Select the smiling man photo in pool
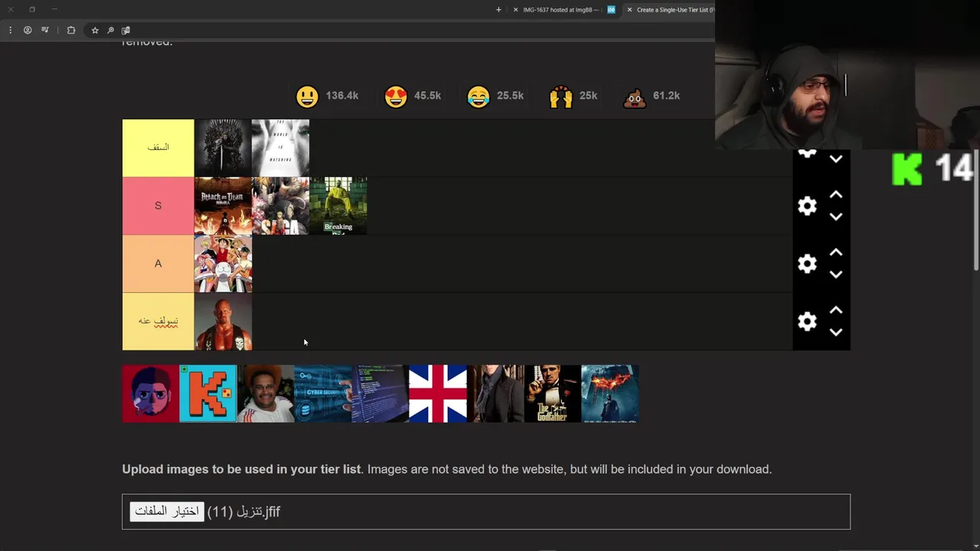This screenshot has height=551, width=980. (266, 393)
